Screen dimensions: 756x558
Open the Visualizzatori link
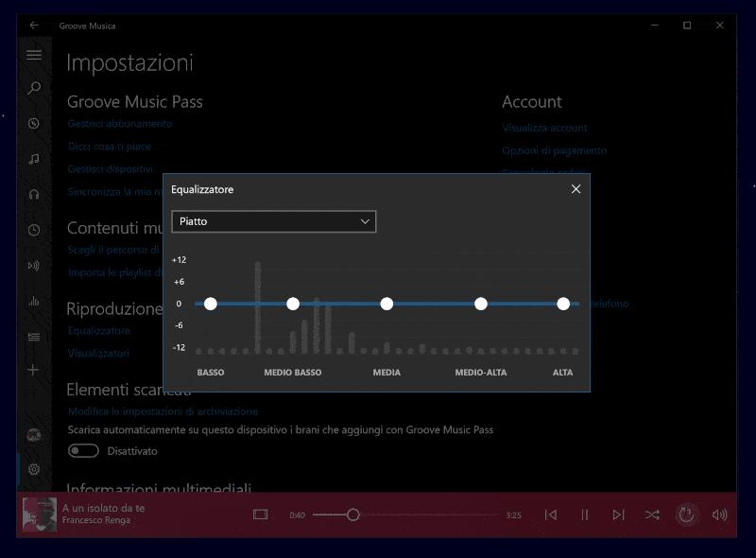pos(99,354)
